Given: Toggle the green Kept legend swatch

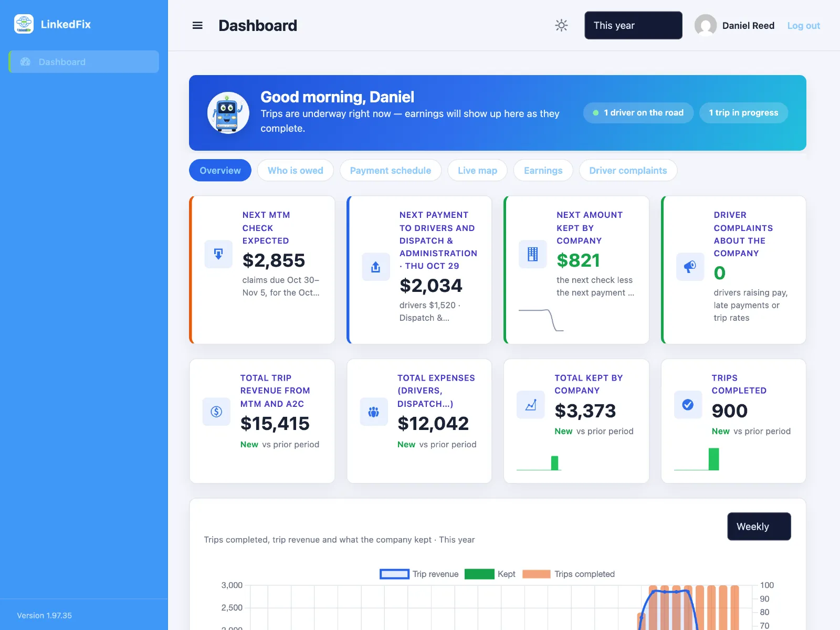Looking at the screenshot, I should tap(479, 574).
